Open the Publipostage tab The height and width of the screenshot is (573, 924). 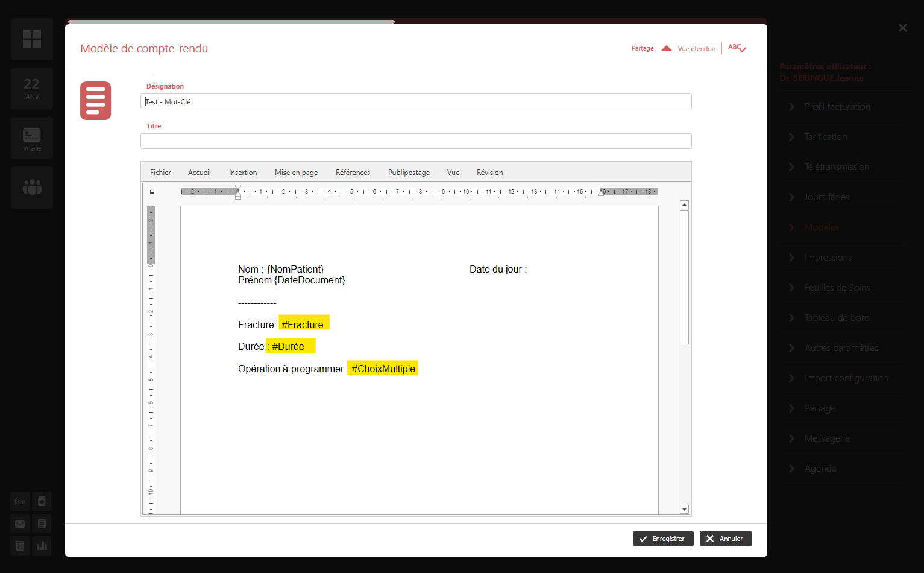[409, 173]
